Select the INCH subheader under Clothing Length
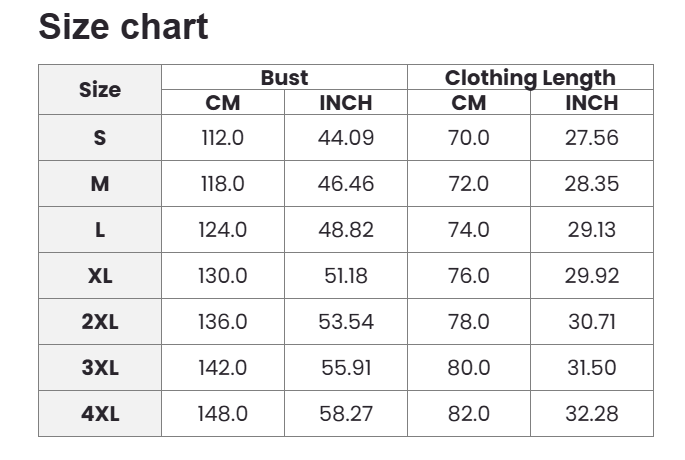The height and width of the screenshot is (460, 685). tap(592, 103)
